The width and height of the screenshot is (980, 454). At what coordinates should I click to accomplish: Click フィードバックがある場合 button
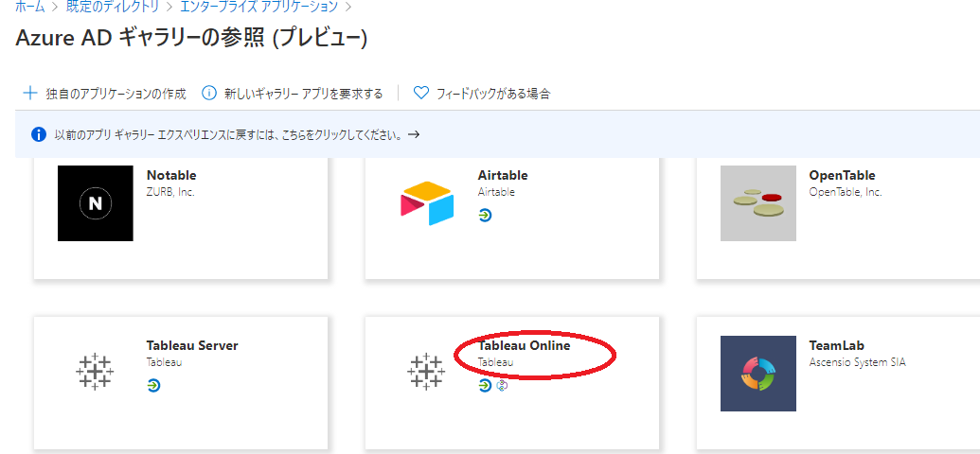pyautogui.click(x=493, y=94)
